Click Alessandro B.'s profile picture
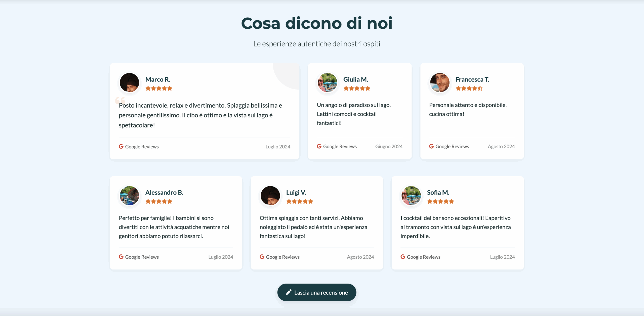This screenshot has width=644, height=316. click(x=129, y=196)
